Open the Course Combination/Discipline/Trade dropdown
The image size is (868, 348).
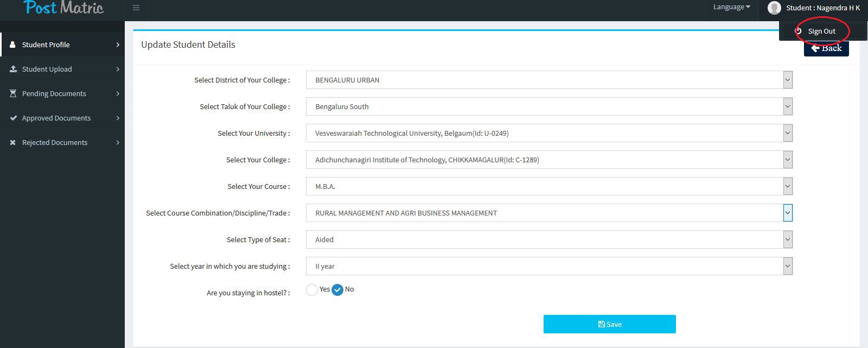click(549, 213)
